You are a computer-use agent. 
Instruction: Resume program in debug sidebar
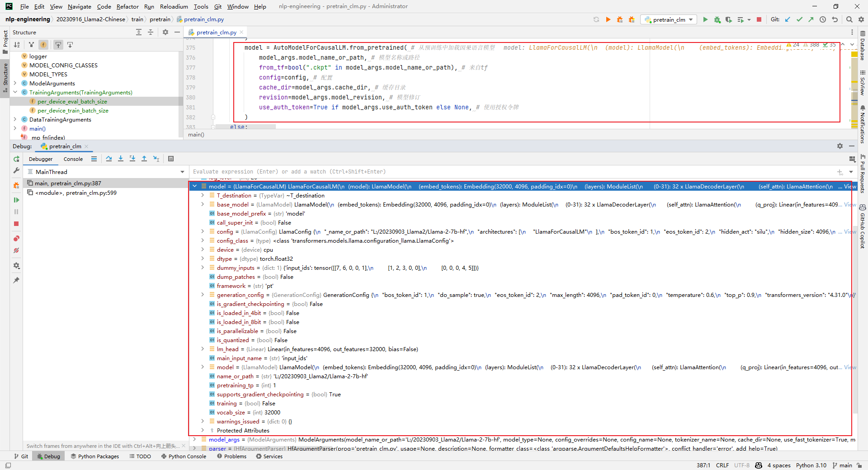16,200
